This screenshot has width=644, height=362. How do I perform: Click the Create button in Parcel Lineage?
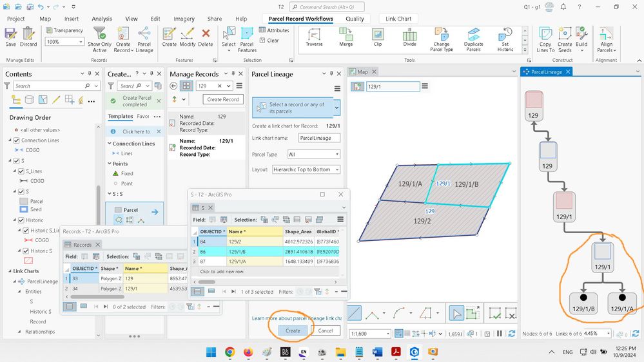click(293, 330)
